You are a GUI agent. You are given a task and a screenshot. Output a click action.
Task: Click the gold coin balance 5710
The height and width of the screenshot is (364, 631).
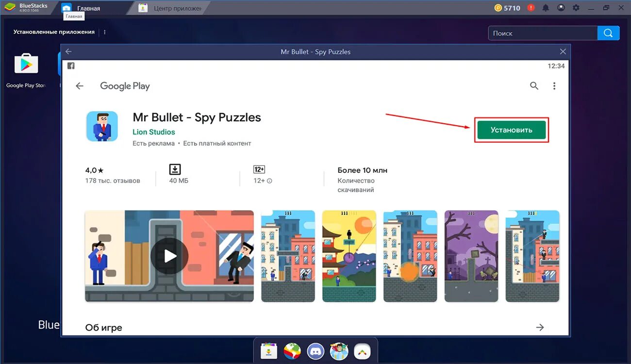point(507,8)
